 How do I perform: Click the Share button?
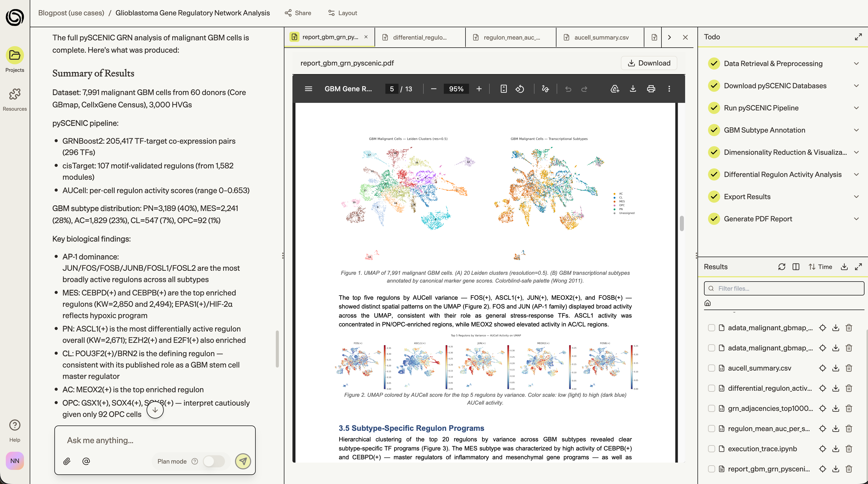[298, 13]
